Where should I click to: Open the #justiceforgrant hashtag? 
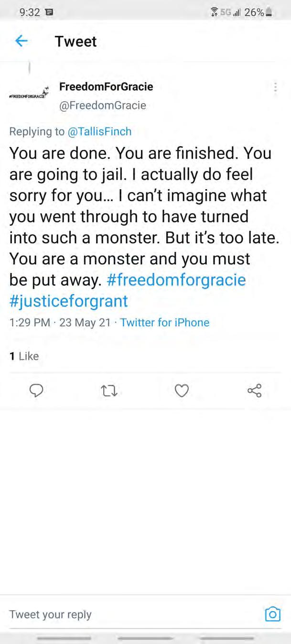[69, 301]
